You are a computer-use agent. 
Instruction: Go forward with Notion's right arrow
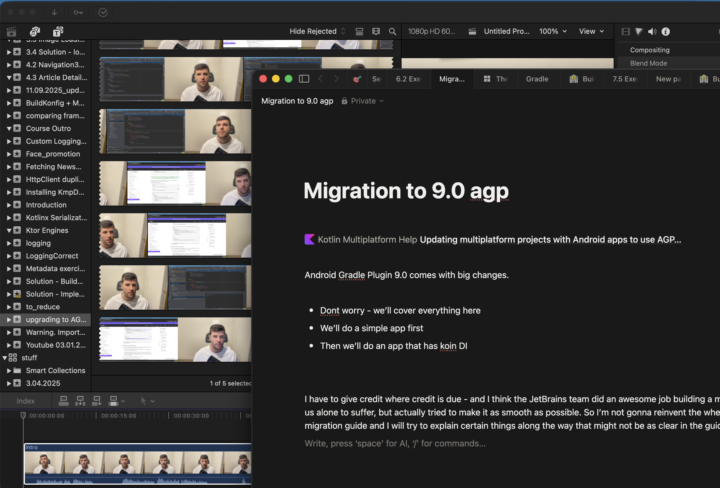336,79
